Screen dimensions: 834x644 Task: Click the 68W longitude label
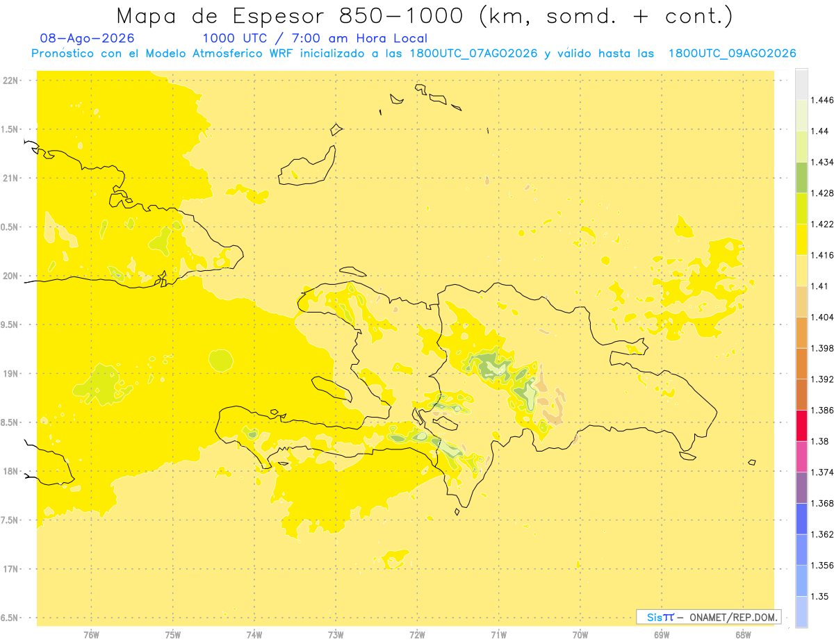(x=743, y=634)
